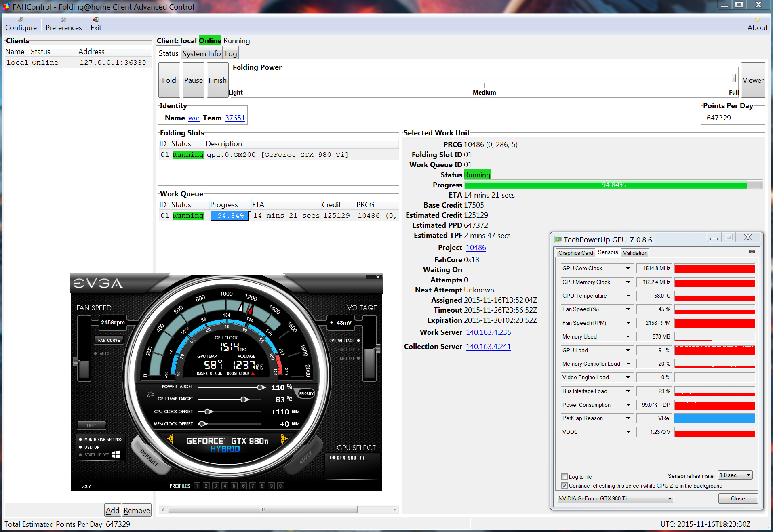Screen dimensions: 773x532
Task: Open team 37651 link
Action: click(235, 118)
